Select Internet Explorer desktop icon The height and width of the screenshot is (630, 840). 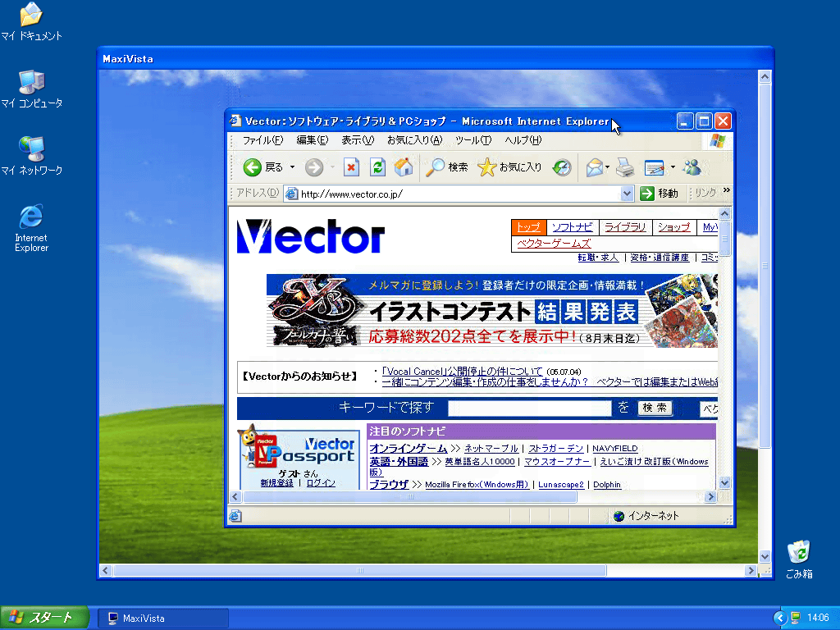point(32,228)
